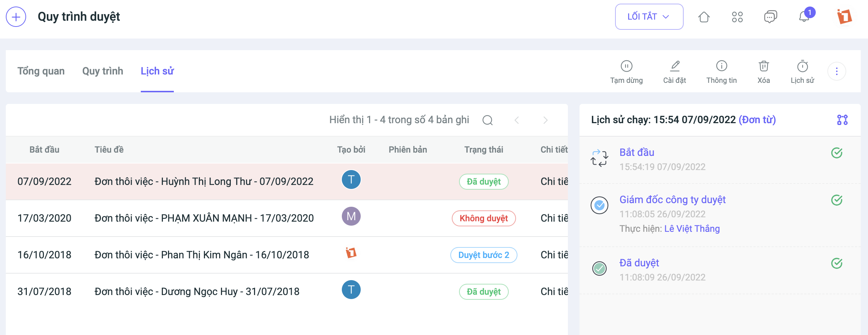The height and width of the screenshot is (335, 868).
Task: Click the Lê Việt Thắng performer link
Action: tap(692, 229)
